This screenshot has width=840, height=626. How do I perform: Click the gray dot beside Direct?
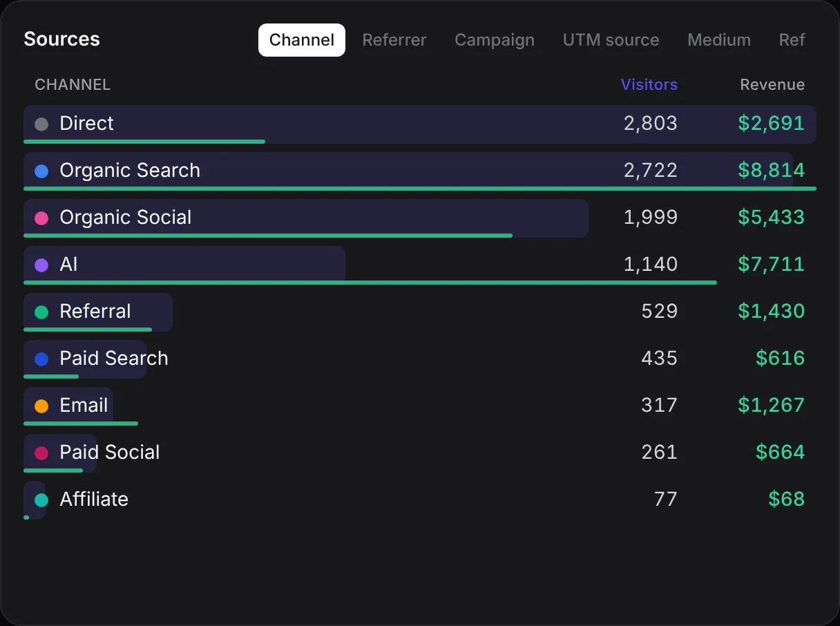(x=41, y=124)
